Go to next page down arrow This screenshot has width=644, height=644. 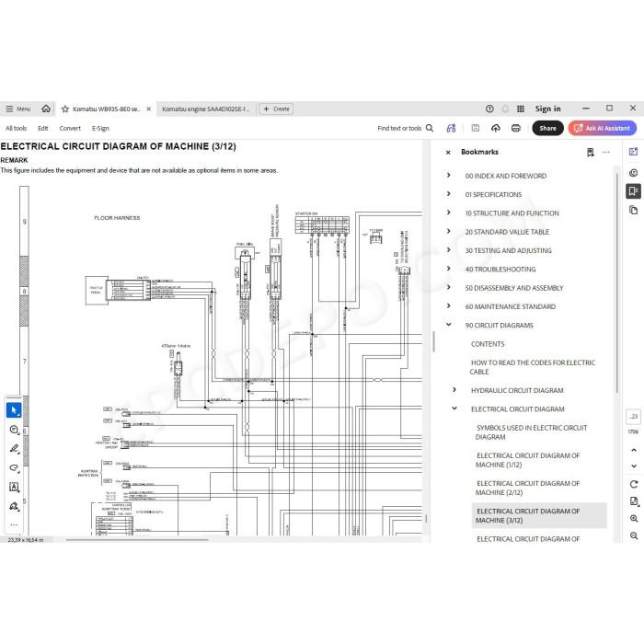tap(634, 466)
